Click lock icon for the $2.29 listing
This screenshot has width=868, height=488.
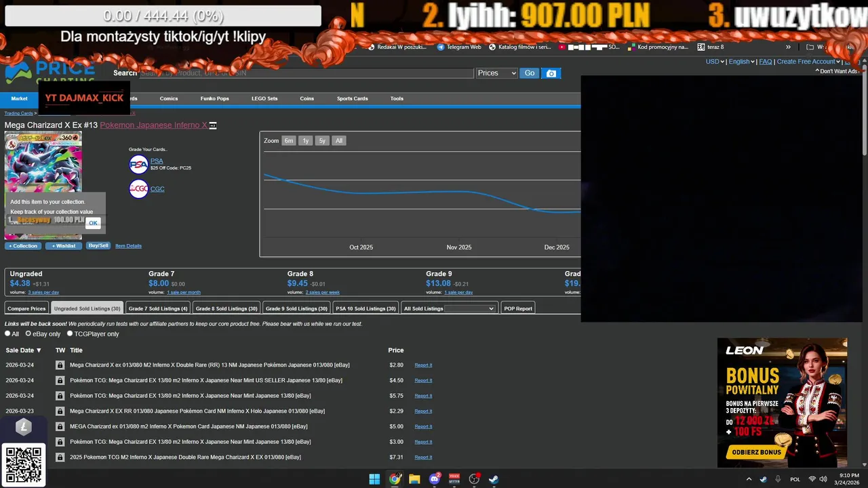click(60, 411)
